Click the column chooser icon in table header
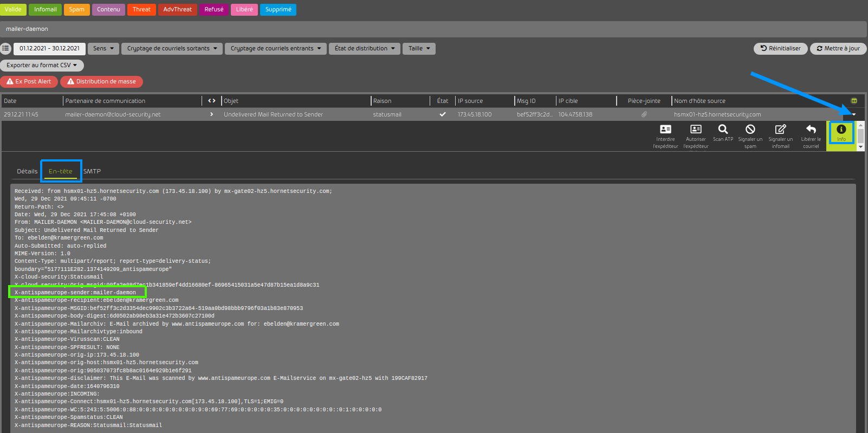868x433 pixels. click(x=854, y=101)
